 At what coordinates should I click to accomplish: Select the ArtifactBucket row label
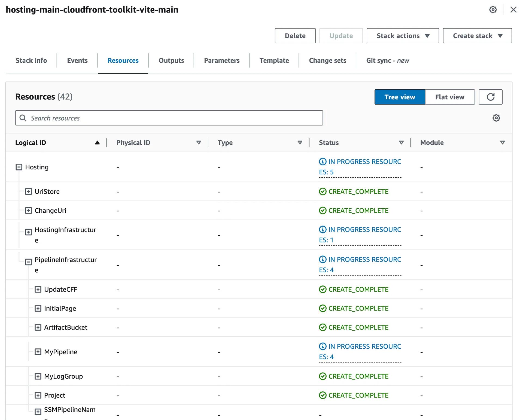click(x=66, y=327)
